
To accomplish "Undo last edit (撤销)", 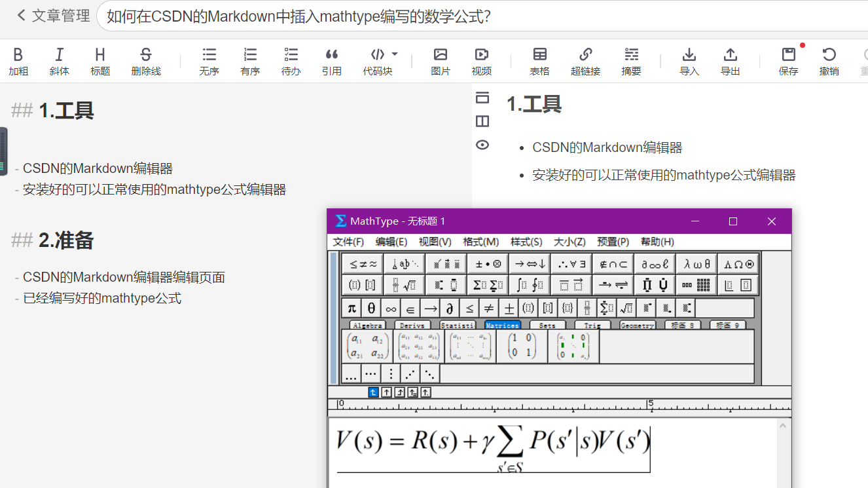I will 829,62.
